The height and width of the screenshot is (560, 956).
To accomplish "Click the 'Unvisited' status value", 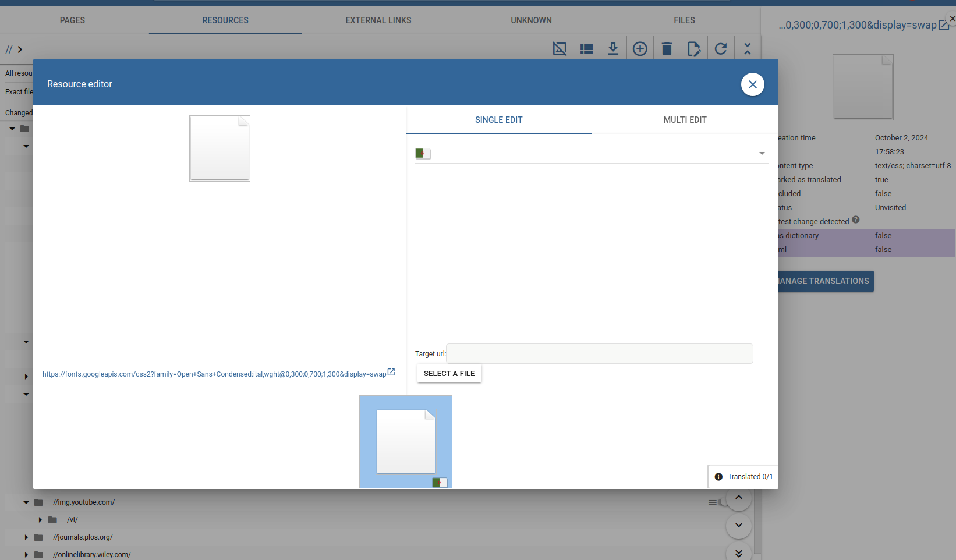I will [x=890, y=208].
